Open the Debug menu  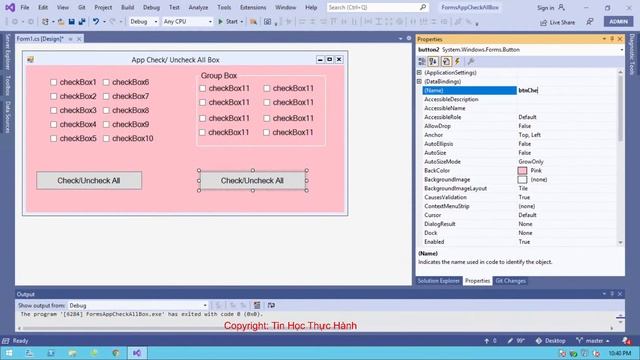[x=151, y=7]
